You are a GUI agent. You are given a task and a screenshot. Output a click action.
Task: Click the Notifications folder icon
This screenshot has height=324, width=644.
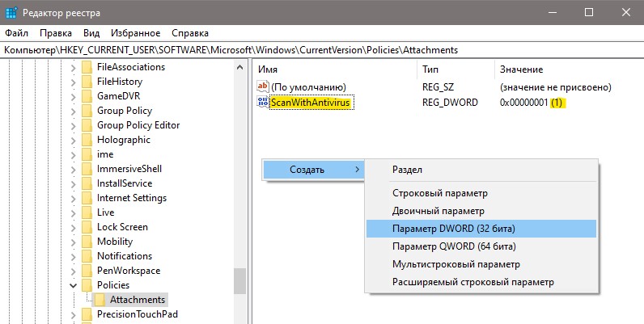(x=87, y=256)
